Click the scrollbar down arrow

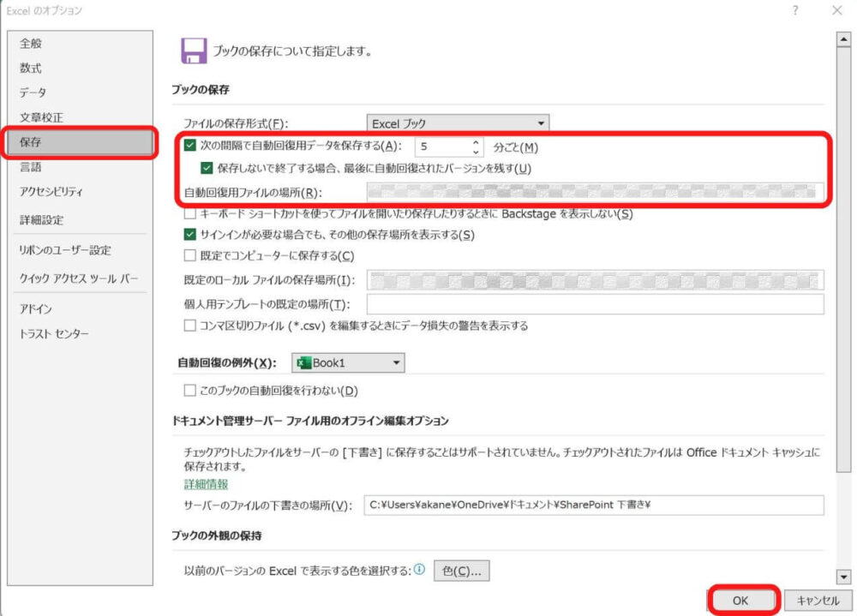(x=843, y=577)
